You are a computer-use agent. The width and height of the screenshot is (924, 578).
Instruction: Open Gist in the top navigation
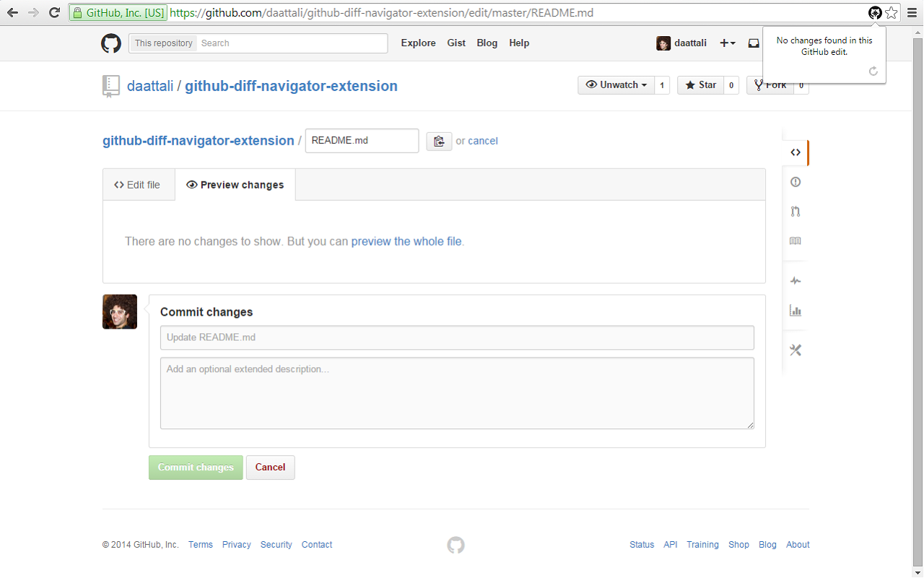click(456, 43)
